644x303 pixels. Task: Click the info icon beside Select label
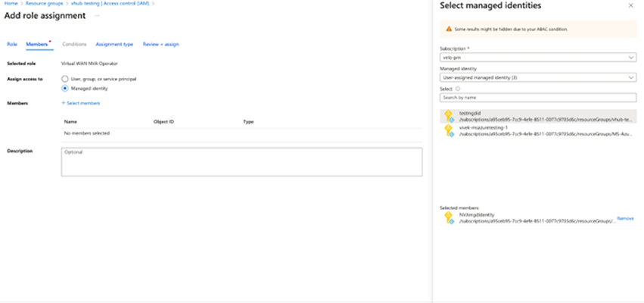pyautogui.click(x=459, y=89)
